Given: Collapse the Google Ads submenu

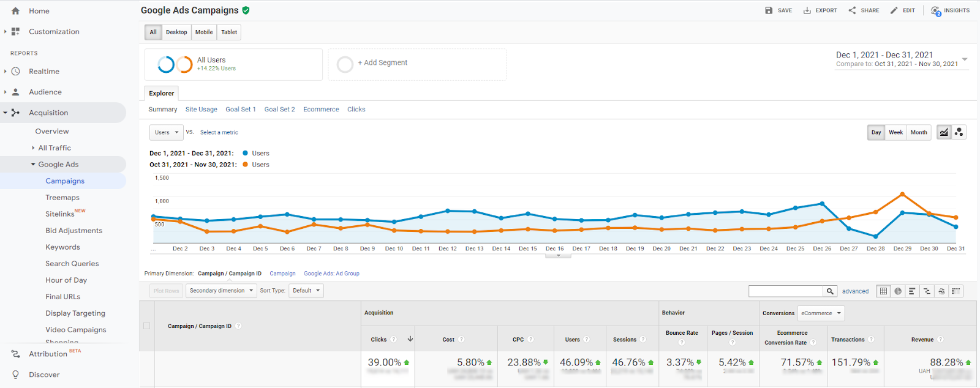Looking at the screenshot, I should point(33,165).
